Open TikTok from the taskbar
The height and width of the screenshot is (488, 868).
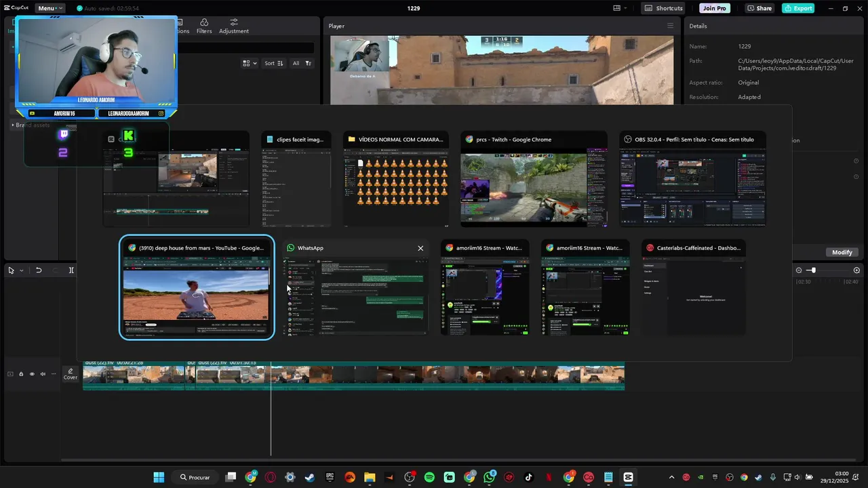[x=529, y=477]
